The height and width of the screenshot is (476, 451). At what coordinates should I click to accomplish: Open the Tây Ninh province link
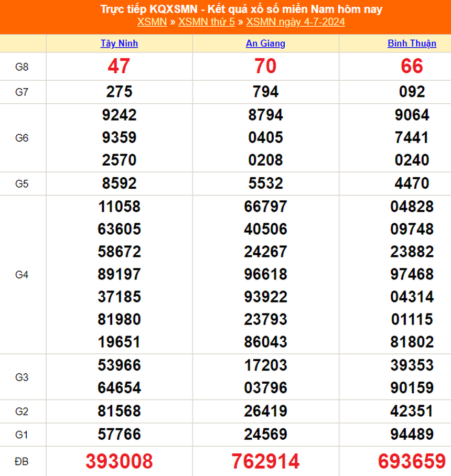(119, 44)
